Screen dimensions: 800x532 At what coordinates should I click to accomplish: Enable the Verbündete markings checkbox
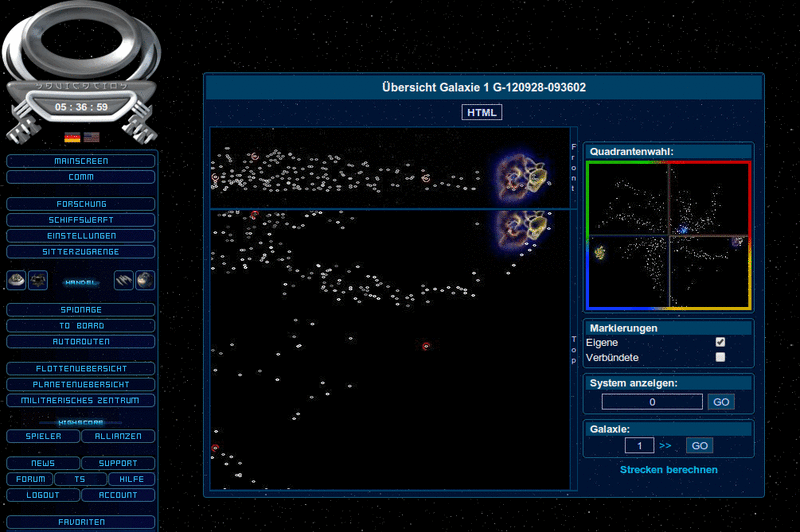(720, 357)
